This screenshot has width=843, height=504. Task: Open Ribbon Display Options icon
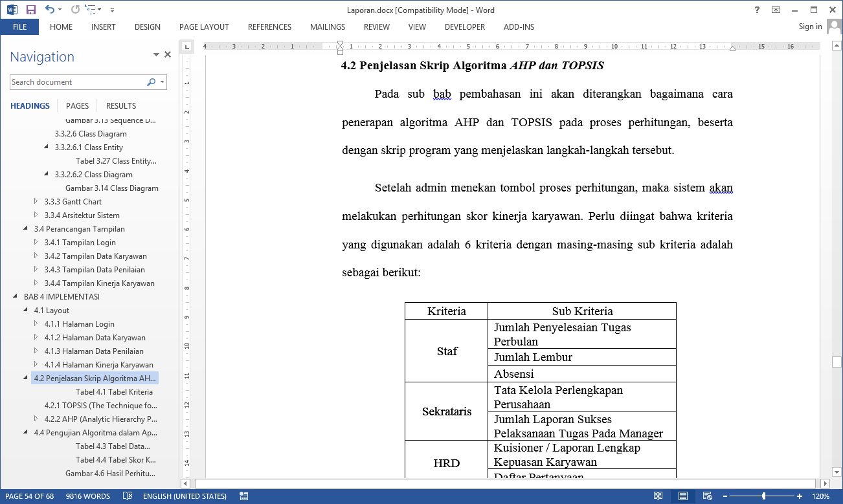[x=776, y=10]
